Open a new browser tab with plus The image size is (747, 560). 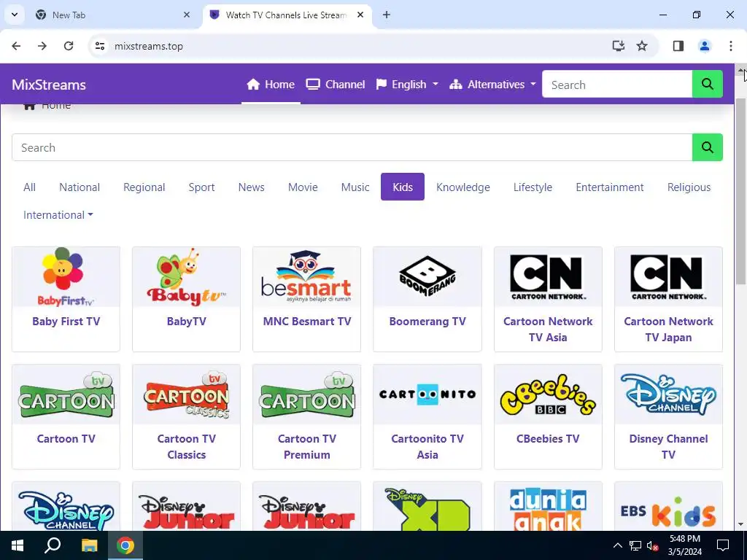[387, 15]
